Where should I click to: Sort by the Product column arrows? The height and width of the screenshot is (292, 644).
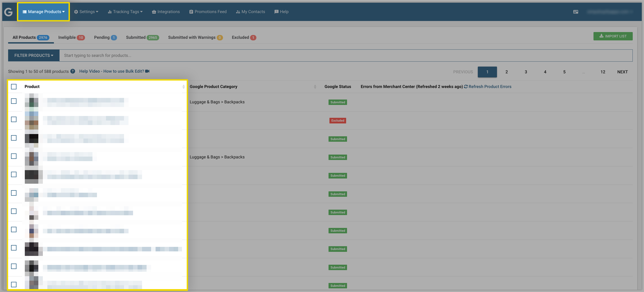pos(184,87)
